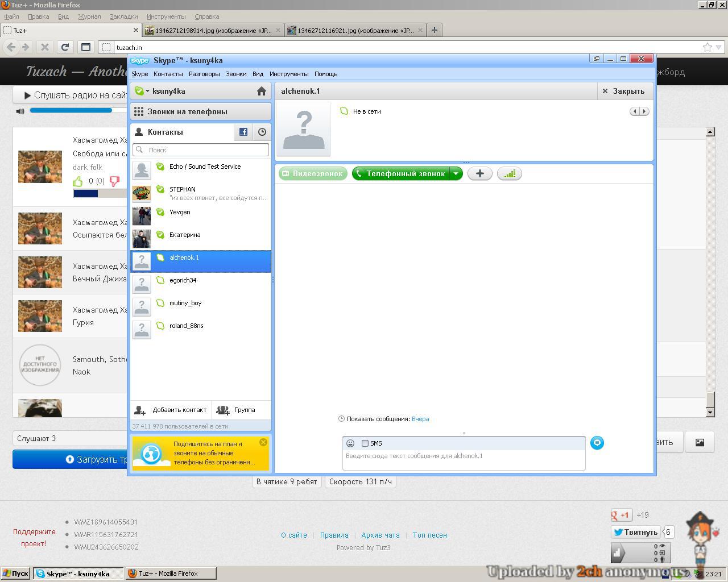Open the Firefox bookmarks dropdown arrow
Screen dimensions: 728x582
719,47
